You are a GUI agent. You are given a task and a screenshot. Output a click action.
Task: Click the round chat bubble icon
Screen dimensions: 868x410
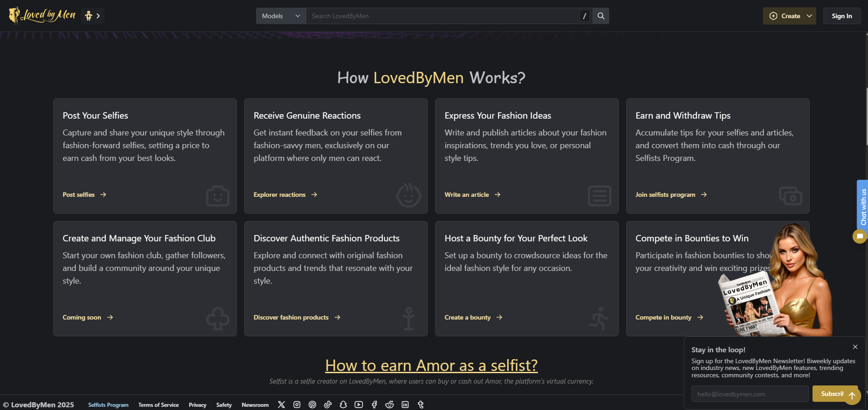pos(859,236)
